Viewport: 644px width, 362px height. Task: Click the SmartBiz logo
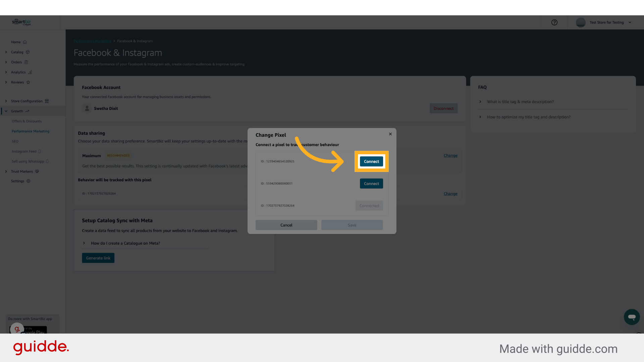click(21, 22)
